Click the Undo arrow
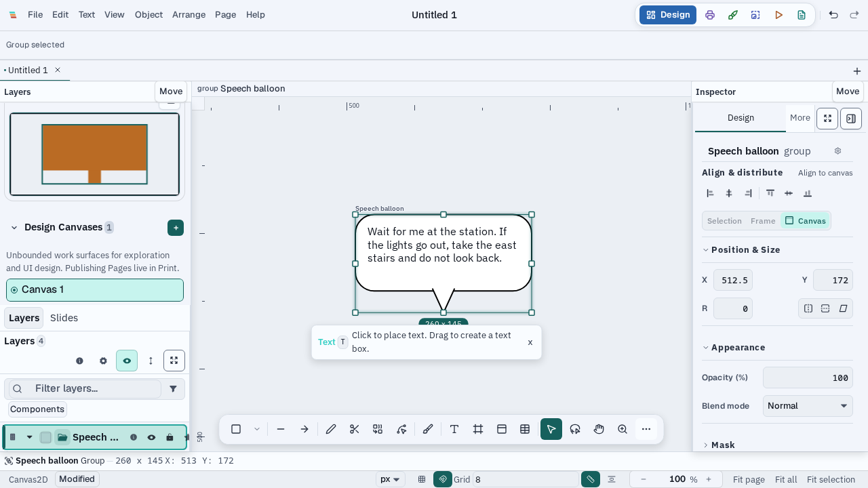 (833, 15)
